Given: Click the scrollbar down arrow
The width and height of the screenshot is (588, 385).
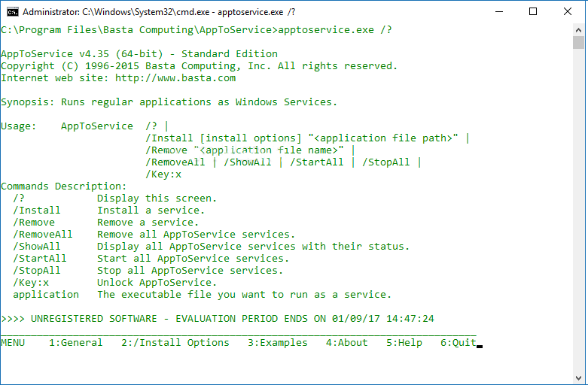Looking at the screenshot, I should 579,377.
